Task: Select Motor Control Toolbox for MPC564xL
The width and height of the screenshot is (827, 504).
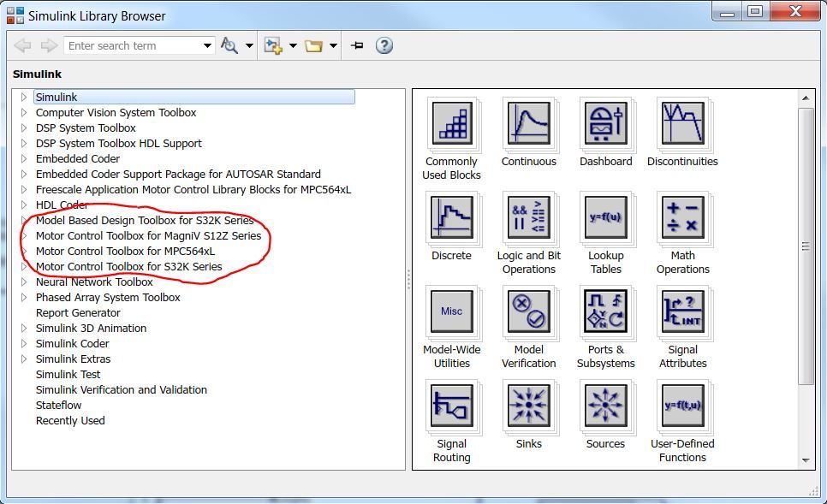Action: pyautogui.click(x=125, y=251)
